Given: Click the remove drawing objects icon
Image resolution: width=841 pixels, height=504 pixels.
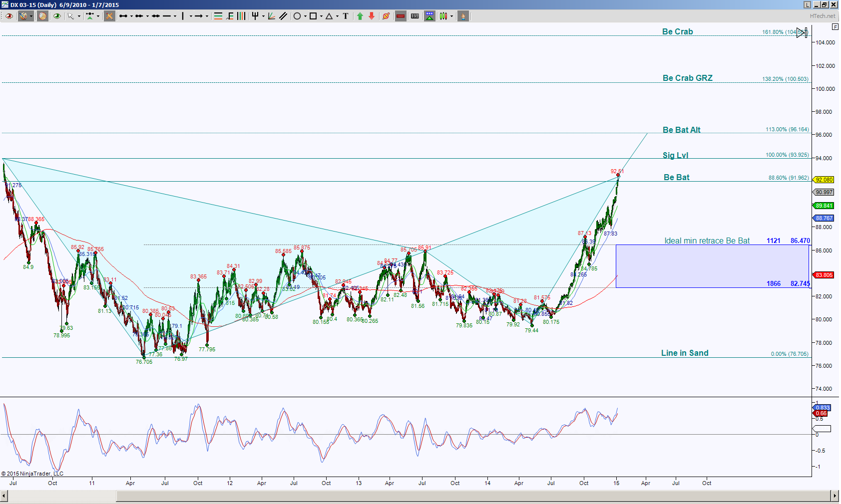Looking at the screenshot, I should pyautogui.click(x=386, y=16).
